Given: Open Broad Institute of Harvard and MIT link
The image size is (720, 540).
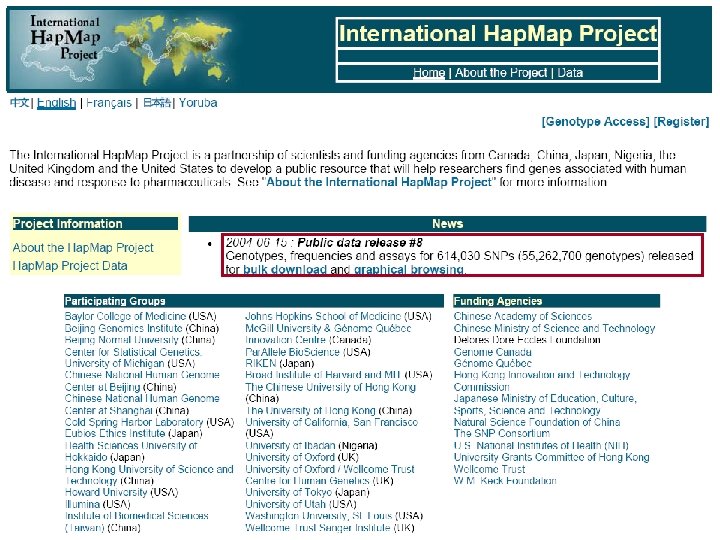Looking at the screenshot, I should point(323,375).
